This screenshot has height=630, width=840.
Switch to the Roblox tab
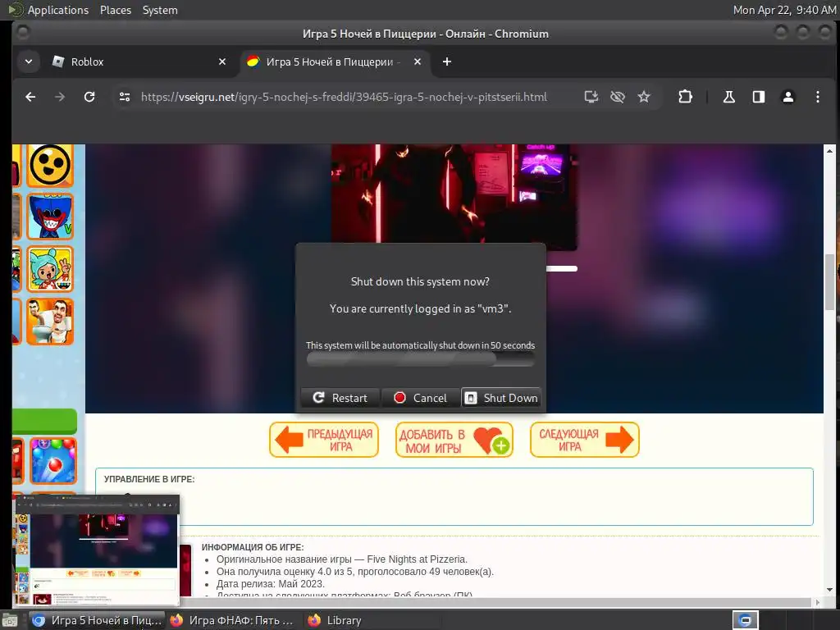pos(139,62)
